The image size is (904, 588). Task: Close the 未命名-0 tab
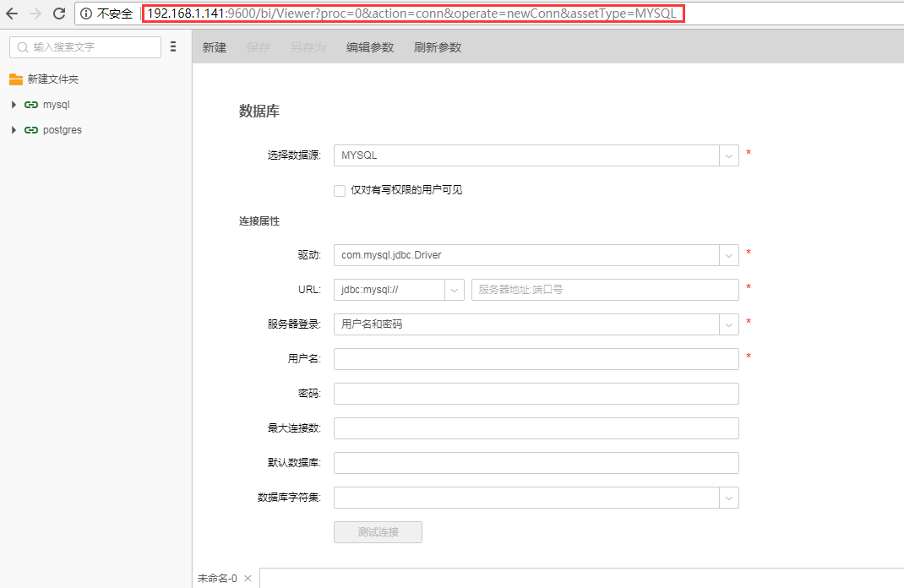point(248,578)
